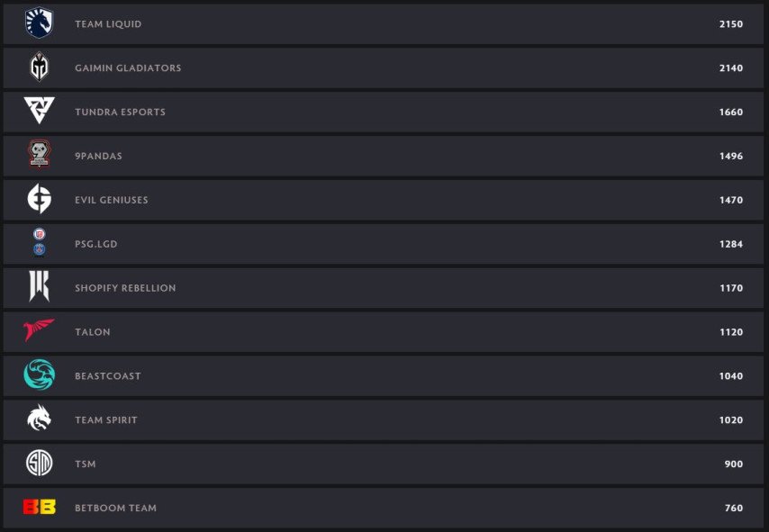Image resolution: width=769 pixels, height=532 pixels.
Task: Open the Evil Geniuses team name
Action: [x=110, y=200]
